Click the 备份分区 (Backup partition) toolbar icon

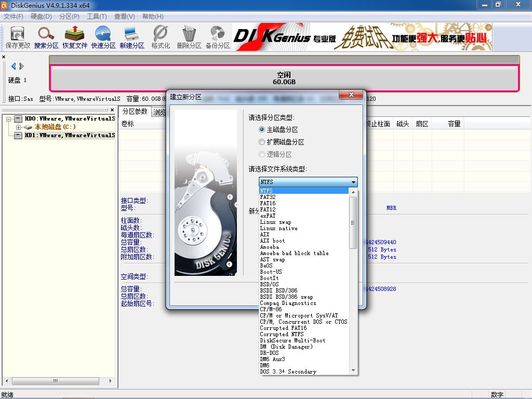pos(218,37)
